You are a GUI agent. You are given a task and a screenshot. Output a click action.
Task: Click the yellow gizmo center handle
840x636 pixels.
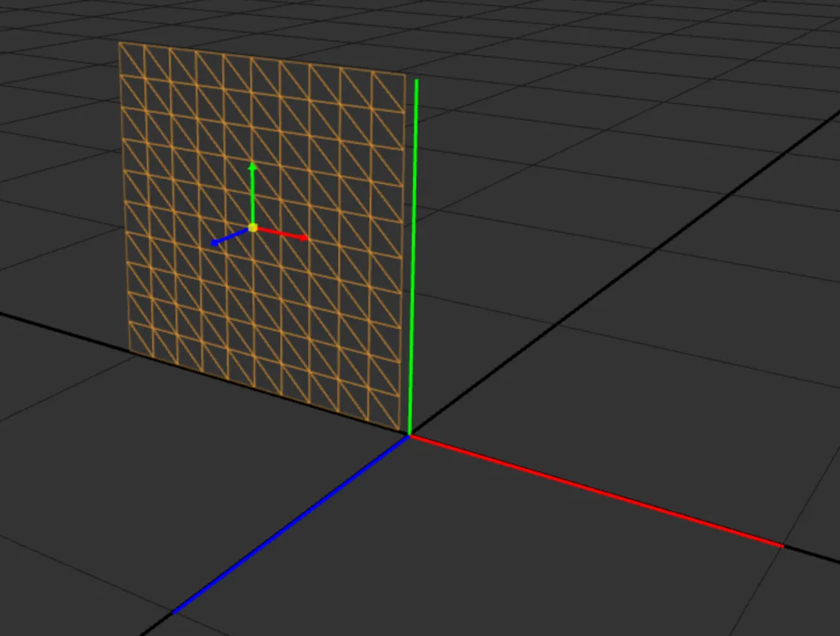253,228
